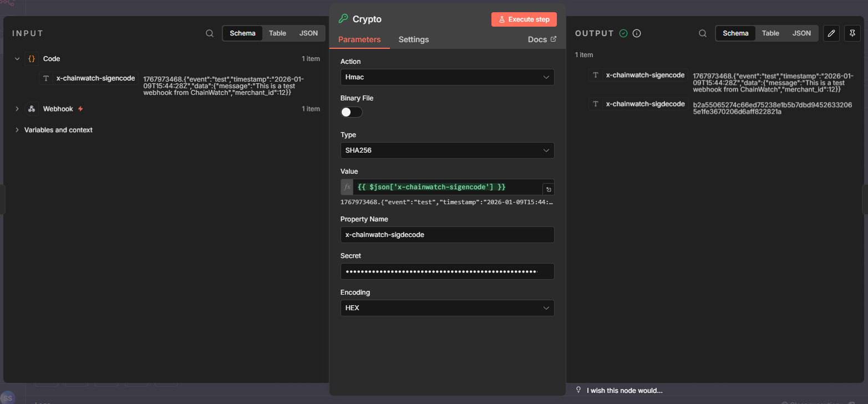Expand the Webhook input node
Screen dimensions: 868x404
[17, 109]
